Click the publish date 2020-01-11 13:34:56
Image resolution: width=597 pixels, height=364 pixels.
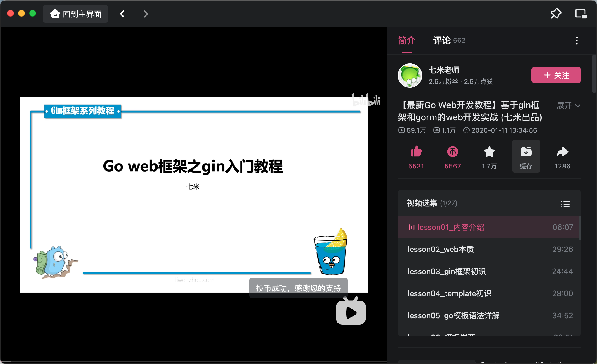click(x=500, y=130)
